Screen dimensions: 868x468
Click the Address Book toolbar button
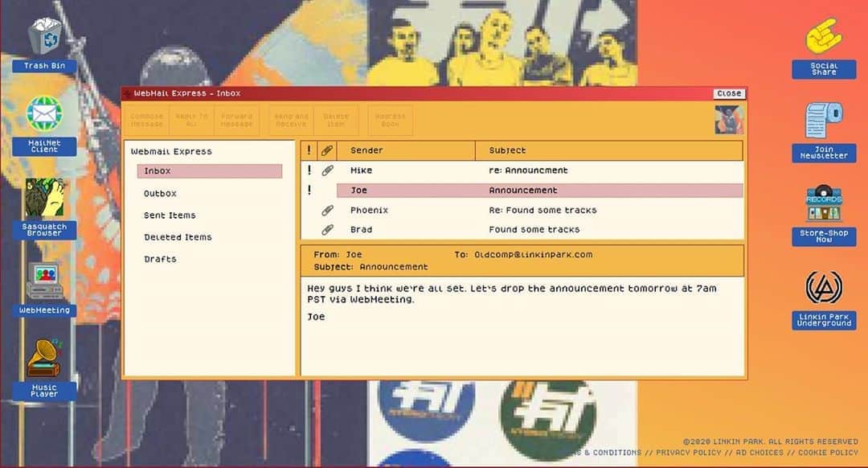tap(391, 120)
